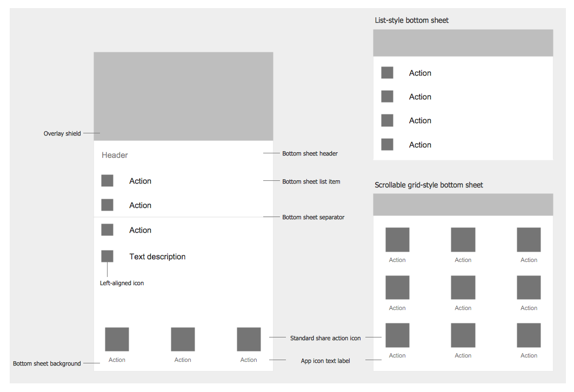This screenshot has width=574, height=392.
Task: Click the second Action icon in the List-style bottom sheet
Action: [387, 97]
